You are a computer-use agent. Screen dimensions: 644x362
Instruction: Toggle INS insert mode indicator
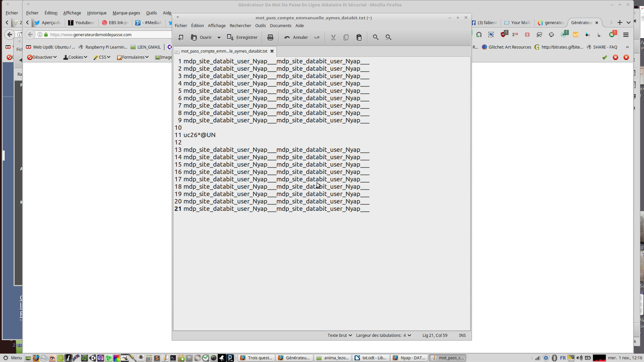pyautogui.click(x=462, y=336)
